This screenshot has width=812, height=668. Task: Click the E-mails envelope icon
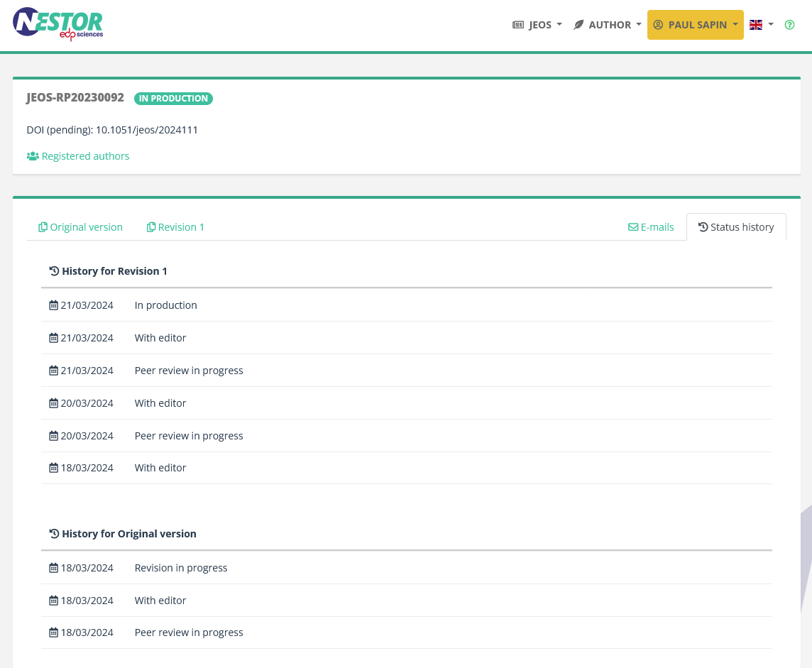point(633,227)
